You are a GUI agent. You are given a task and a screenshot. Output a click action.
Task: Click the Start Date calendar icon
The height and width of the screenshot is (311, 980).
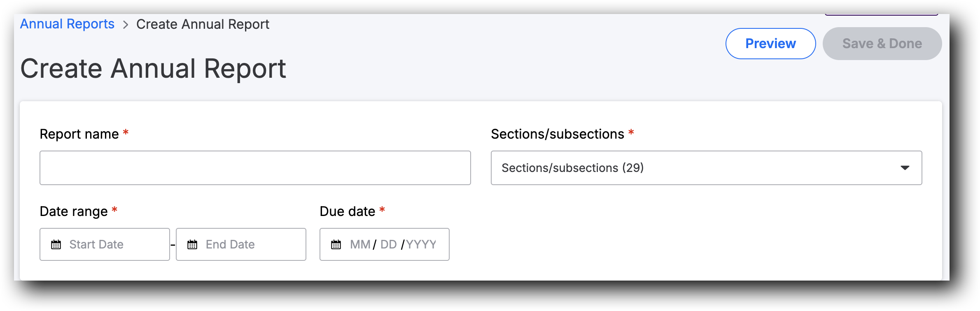coord(56,245)
